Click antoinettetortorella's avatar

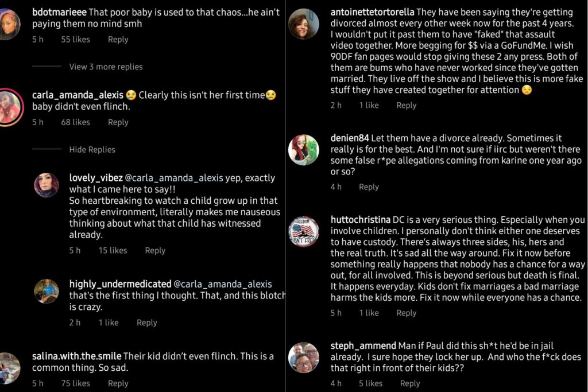pos(303,24)
